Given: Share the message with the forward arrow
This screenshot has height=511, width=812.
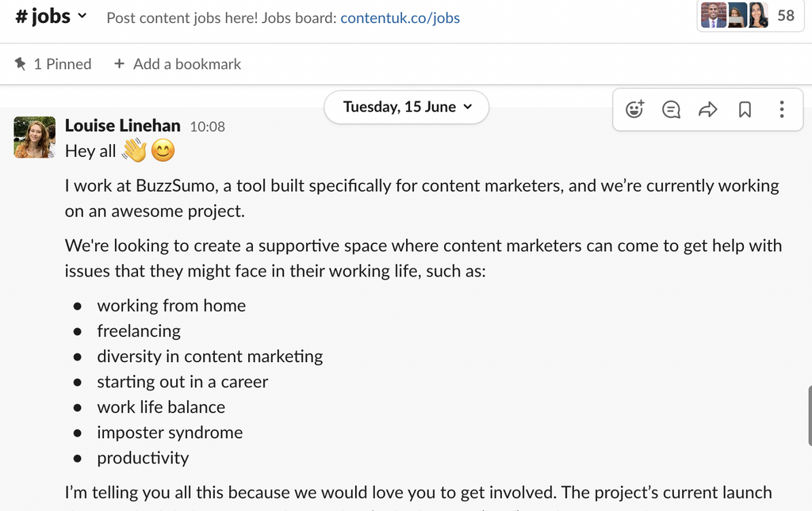Looking at the screenshot, I should 707,109.
